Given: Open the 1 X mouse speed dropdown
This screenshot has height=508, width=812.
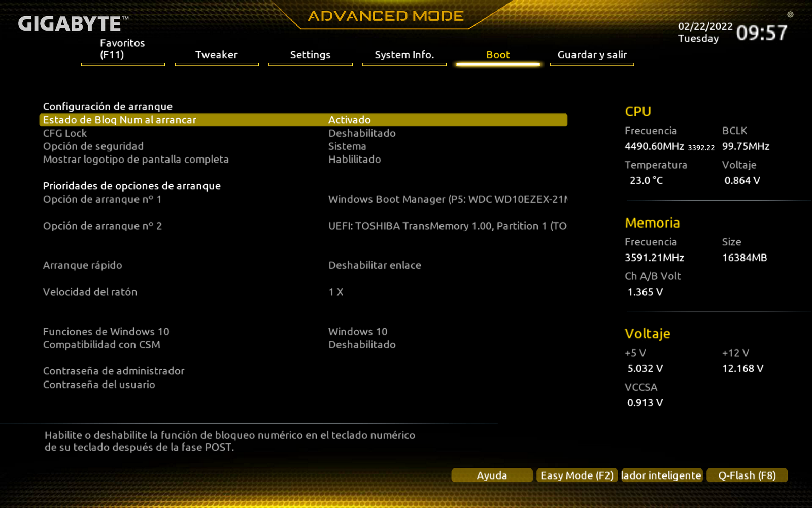Looking at the screenshot, I should click(x=336, y=292).
